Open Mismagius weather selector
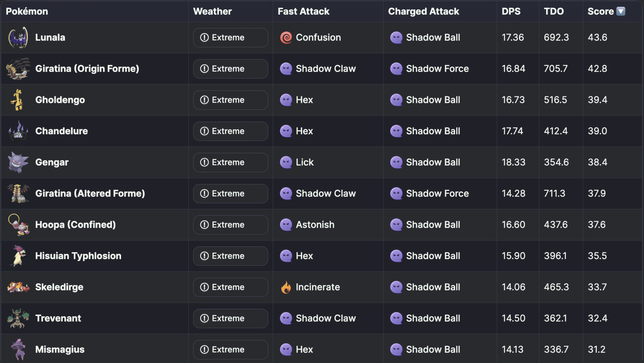The image size is (644, 363). click(x=230, y=350)
